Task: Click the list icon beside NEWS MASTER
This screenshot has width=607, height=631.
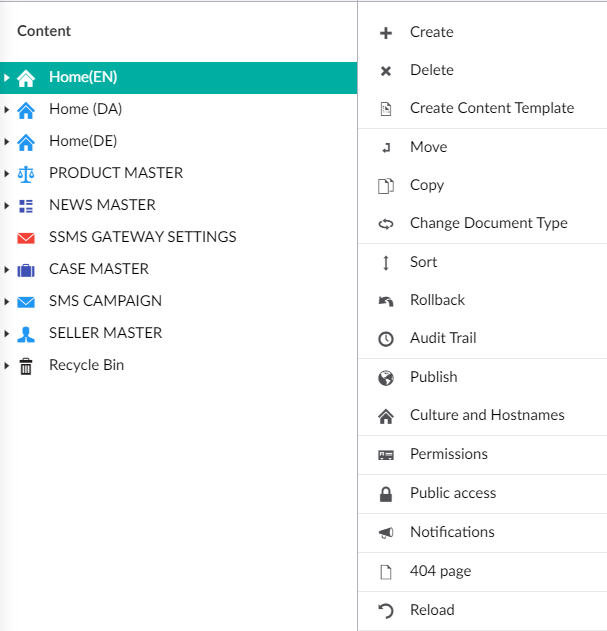Action: [x=26, y=206]
